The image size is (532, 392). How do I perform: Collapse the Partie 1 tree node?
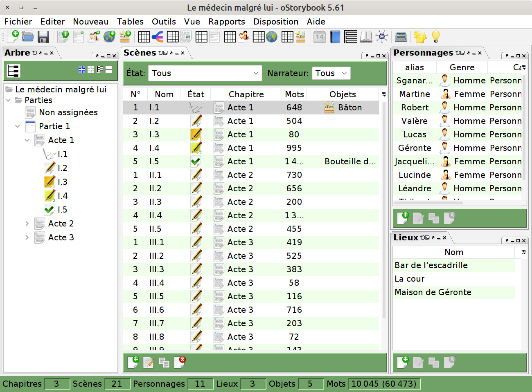pos(18,126)
